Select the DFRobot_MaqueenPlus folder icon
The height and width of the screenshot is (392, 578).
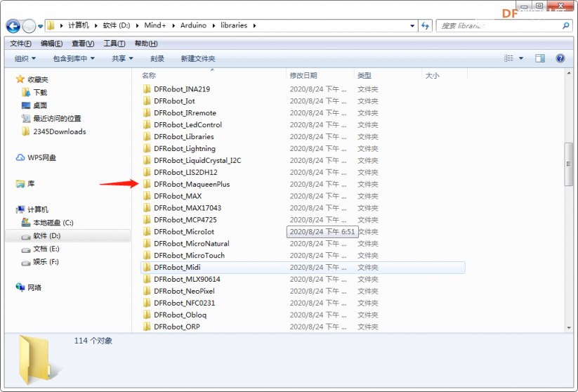coord(147,183)
